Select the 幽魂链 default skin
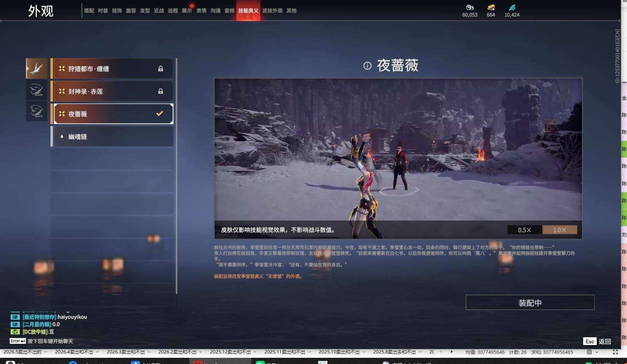 click(112, 136)
